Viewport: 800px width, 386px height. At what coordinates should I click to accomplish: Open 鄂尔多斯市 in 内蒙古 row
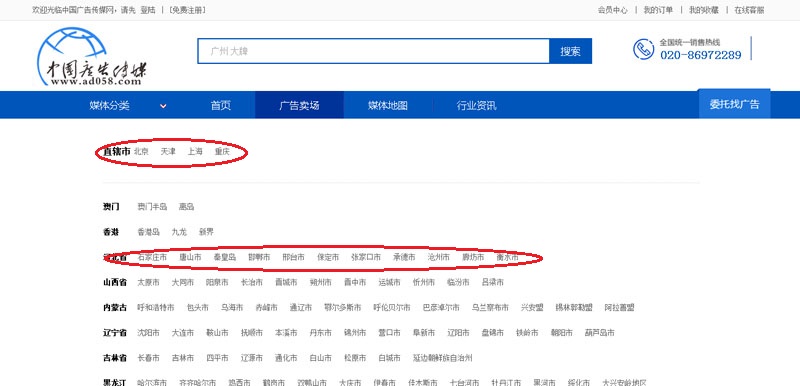pyautogui.click(x=342, y=307)
